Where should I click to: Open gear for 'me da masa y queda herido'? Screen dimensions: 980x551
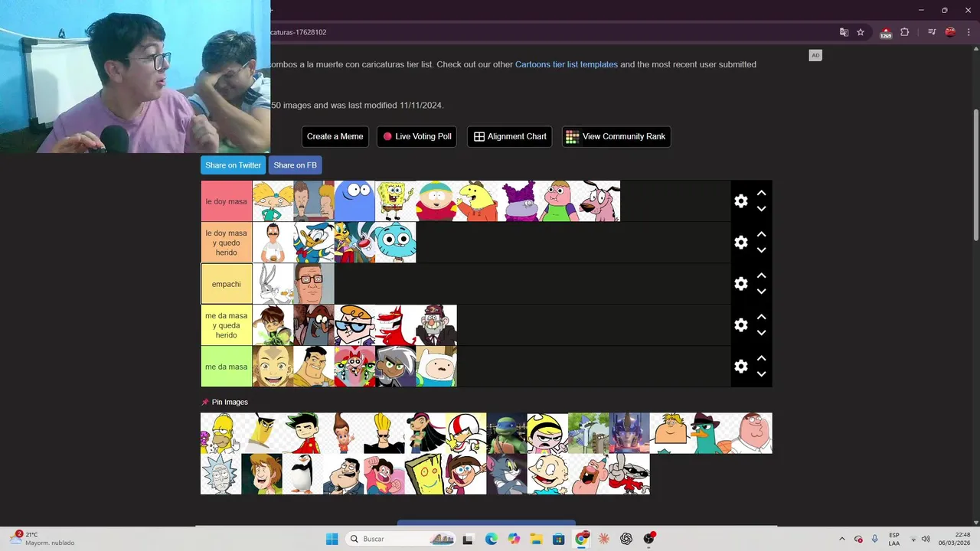click(x=740, y=325)
